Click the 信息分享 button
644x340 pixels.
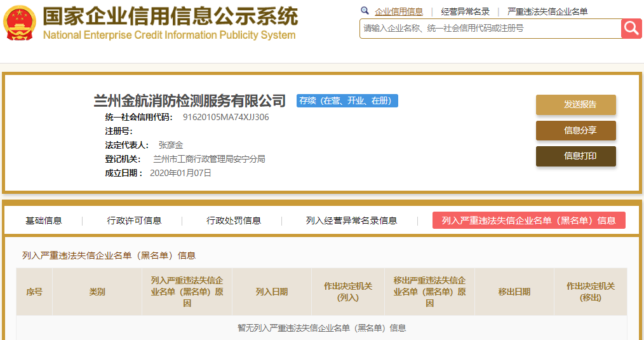(576, 131)
